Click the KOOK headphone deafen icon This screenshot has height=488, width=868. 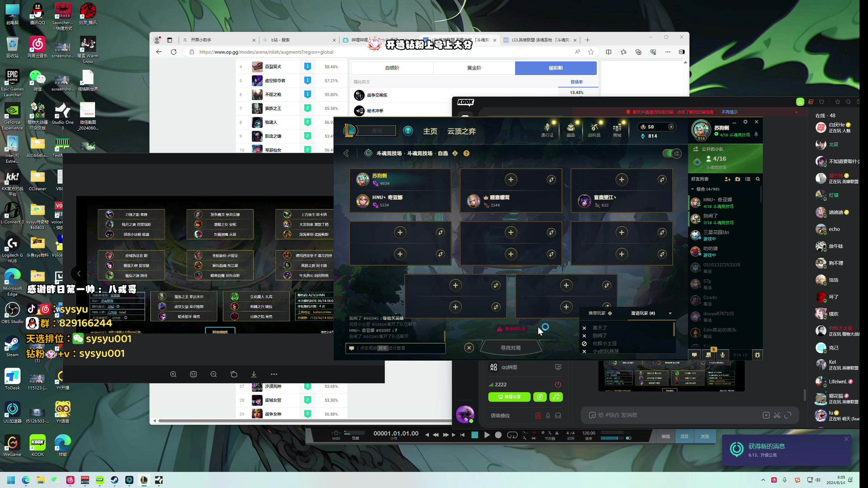pos(558,415)
